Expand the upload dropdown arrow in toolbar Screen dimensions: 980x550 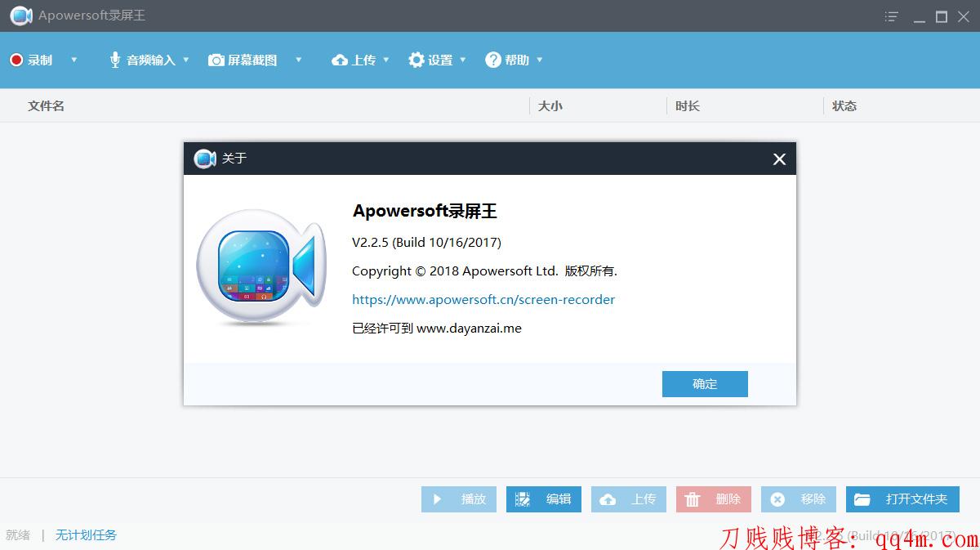[x=386, y=60]
